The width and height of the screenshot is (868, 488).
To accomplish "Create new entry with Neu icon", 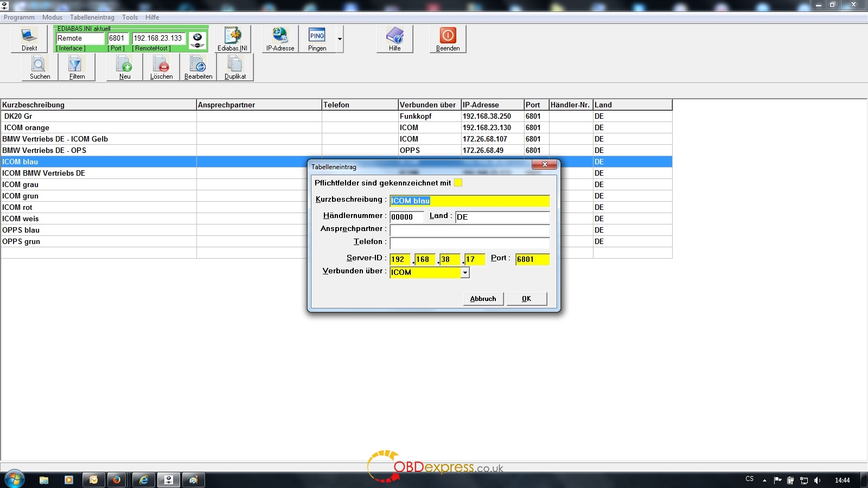I will [x=124, y=68].
